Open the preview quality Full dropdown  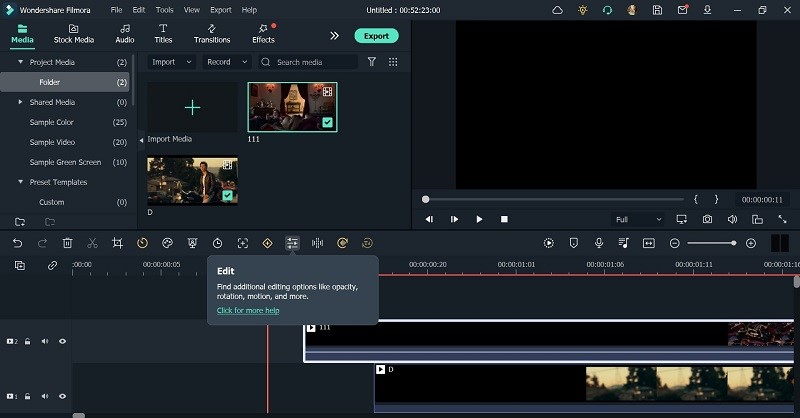(x=638, y=219)
